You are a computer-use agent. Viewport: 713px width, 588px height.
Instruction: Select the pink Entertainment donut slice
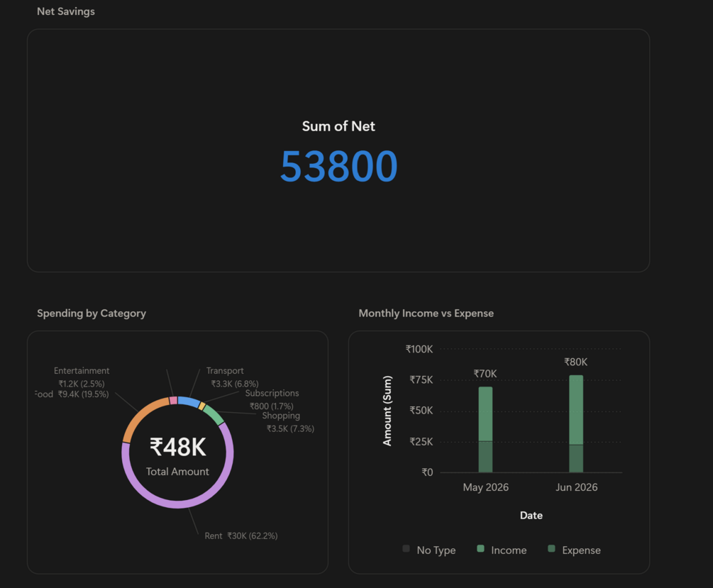(173, 401)
